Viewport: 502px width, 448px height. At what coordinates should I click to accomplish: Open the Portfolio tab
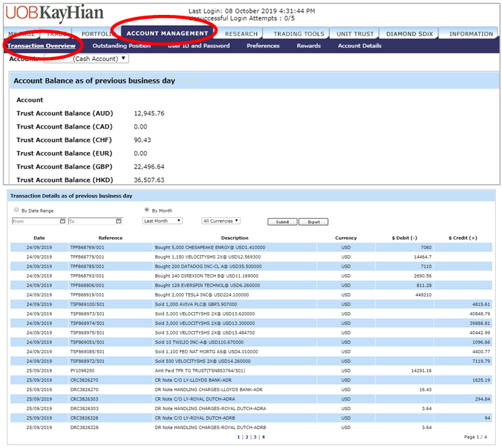[97, 34]
